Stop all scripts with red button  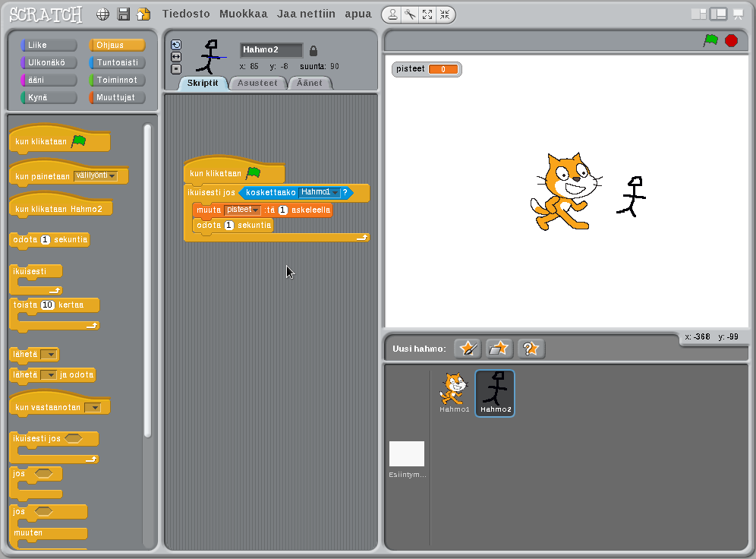click(732, 40)
